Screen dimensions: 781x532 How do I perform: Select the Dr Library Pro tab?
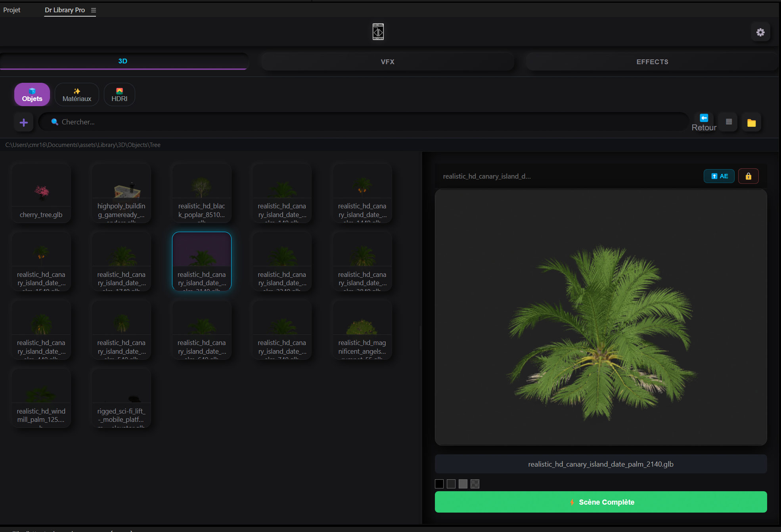(x=65, y=10)
